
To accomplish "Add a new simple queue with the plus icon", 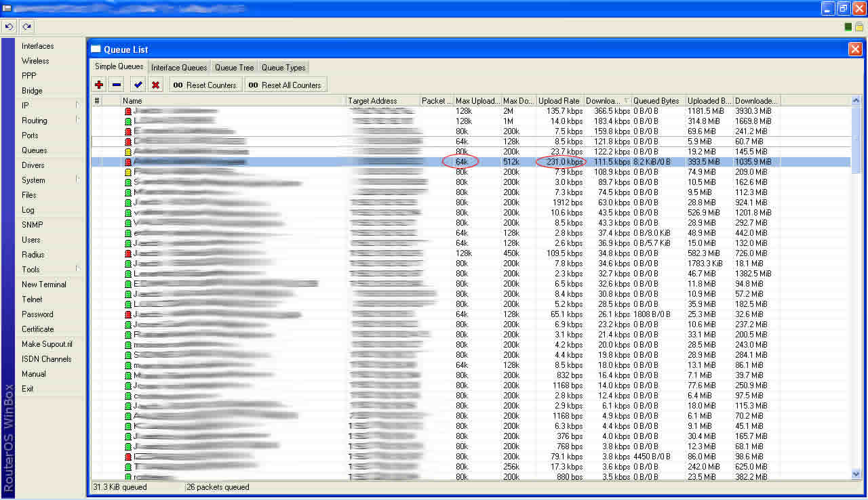I will tap(99, 85).
